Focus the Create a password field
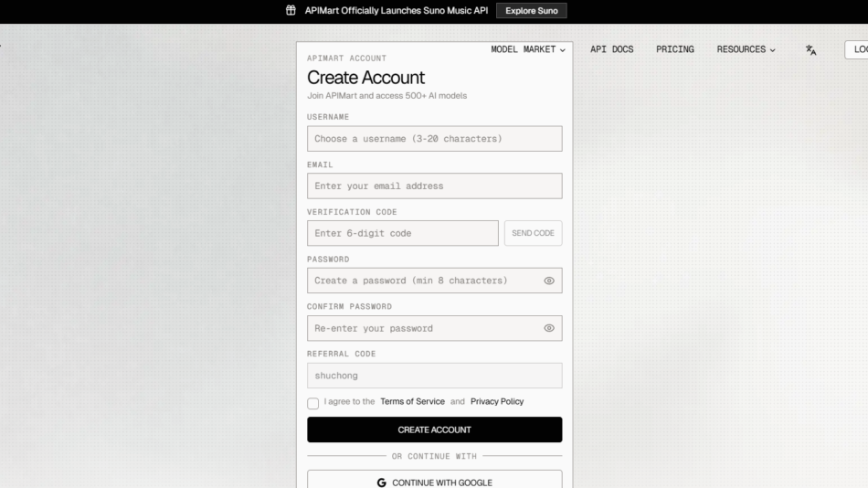The width and height of the screenshot is (868, 488). pos(435,281)
